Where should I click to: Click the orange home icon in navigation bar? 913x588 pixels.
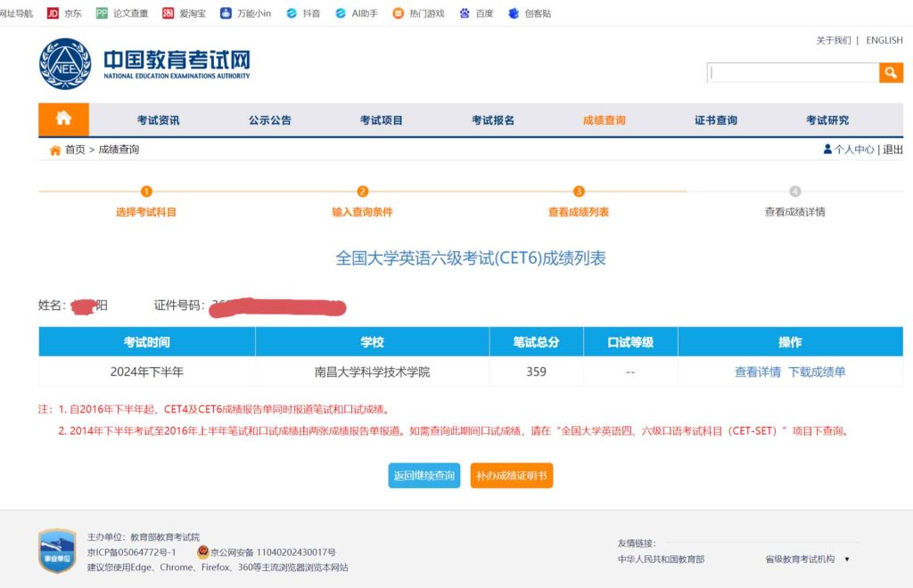64,119
